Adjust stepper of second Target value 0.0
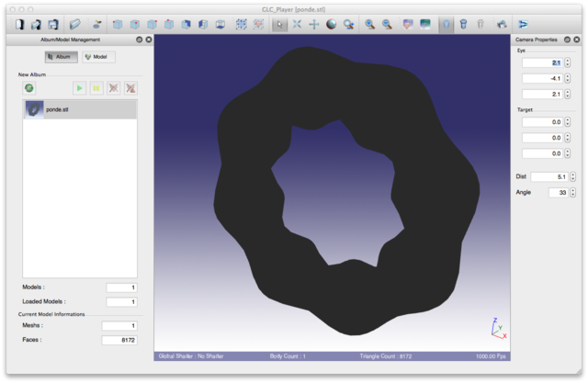The height and width of the screenshot is (383, 588). [568, 138]
